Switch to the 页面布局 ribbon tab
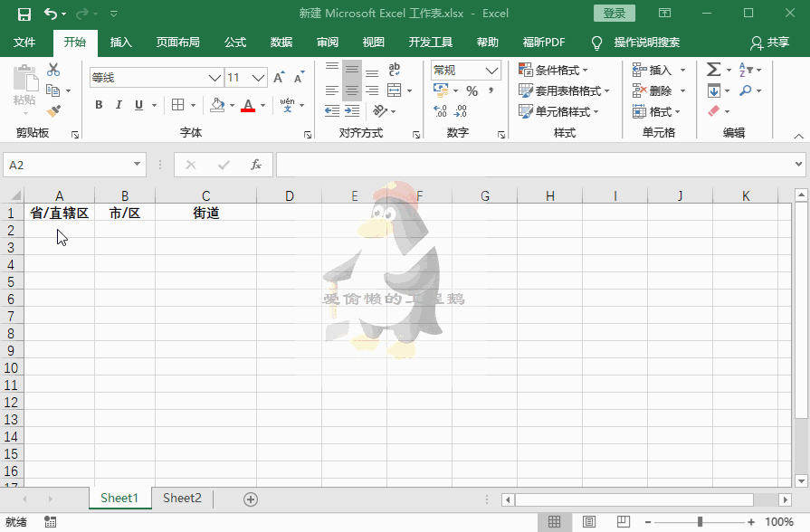Image resolution: width=810 pixels, height=532 pixels. pos(177,43)
